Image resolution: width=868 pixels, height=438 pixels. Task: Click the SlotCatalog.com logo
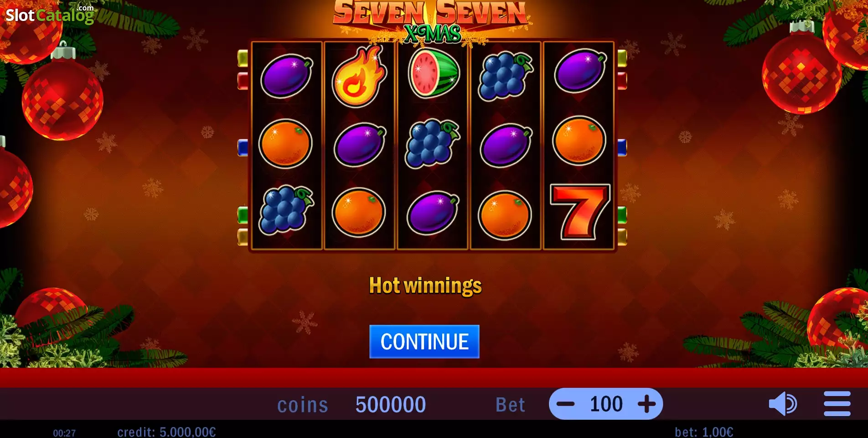coord(50,15)
